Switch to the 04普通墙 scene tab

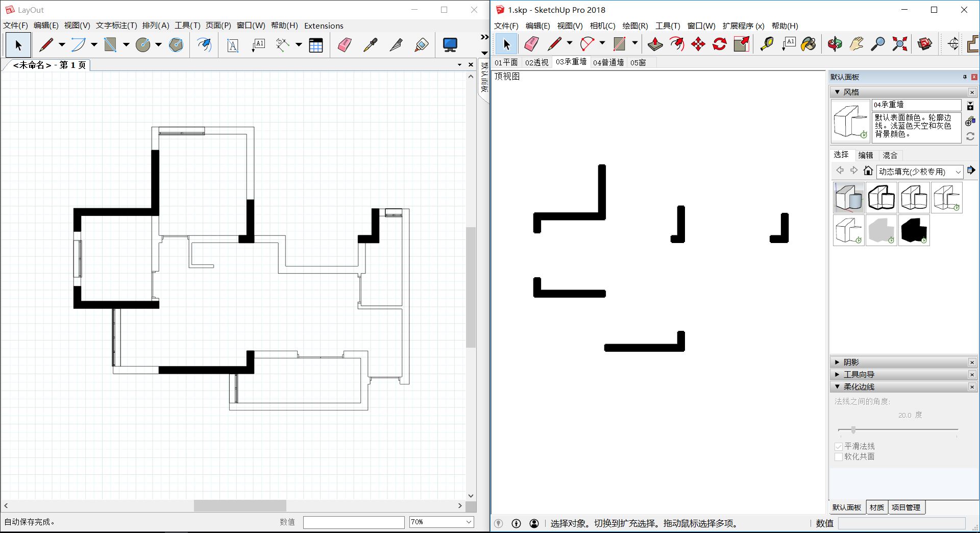[608, 62]
